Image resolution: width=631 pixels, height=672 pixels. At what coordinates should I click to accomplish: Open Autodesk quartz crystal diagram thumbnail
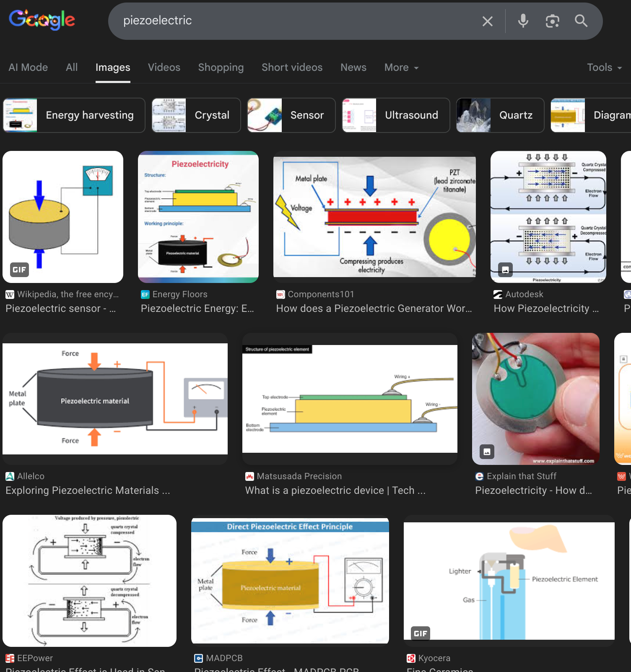[548, 217]
